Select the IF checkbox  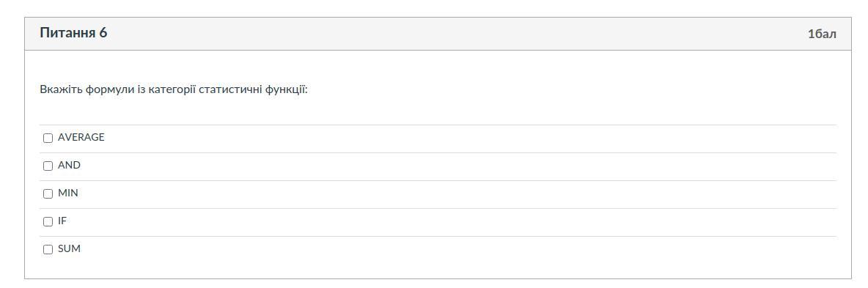pyautogui.click(x=48, y=221)
